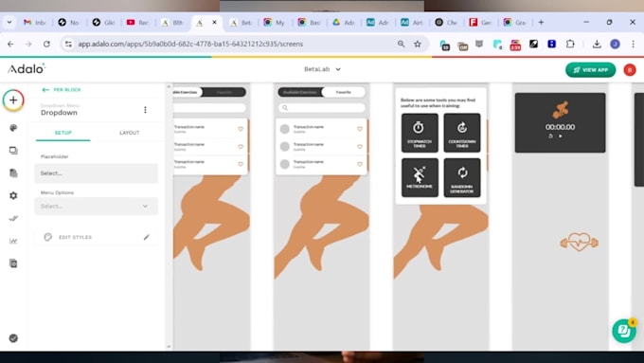Open the browser extensions puzzle icon
Image resolution: width=644 pixels, height=363 pixels.
point(570,44)
